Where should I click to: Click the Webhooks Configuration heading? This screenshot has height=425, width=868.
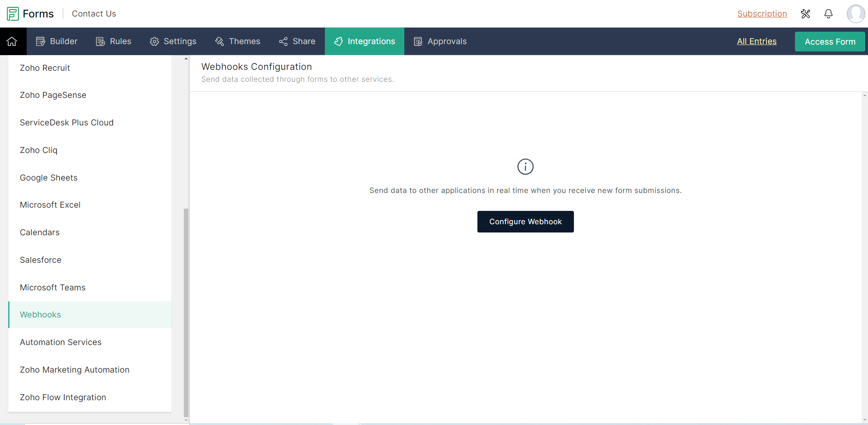(x=256, y=67)
